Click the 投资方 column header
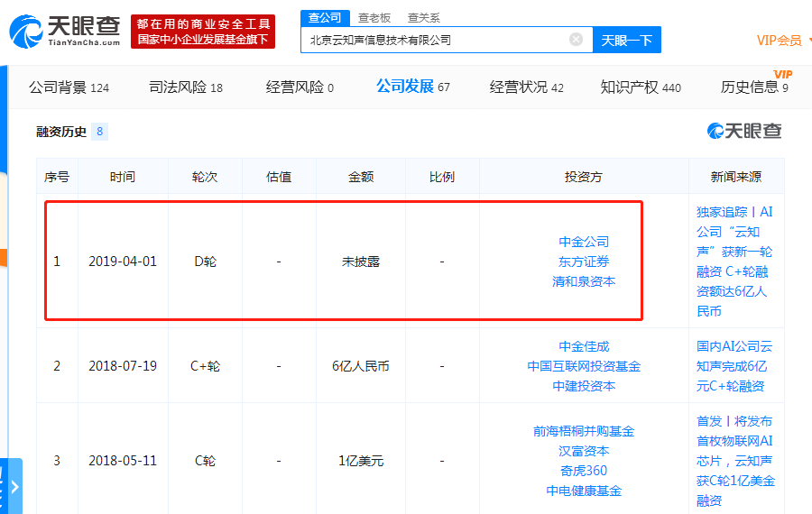 click(x=584, y=177)
